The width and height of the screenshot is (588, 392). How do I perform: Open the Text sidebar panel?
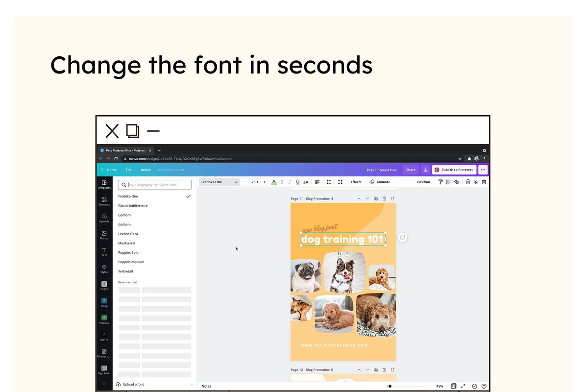pos(104,252)
